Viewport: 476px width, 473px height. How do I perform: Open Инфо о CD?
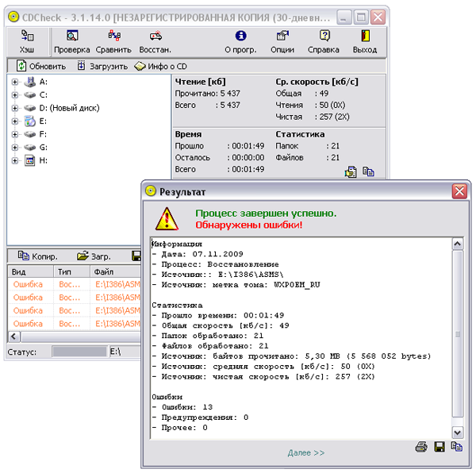click(x=161, y=66)
